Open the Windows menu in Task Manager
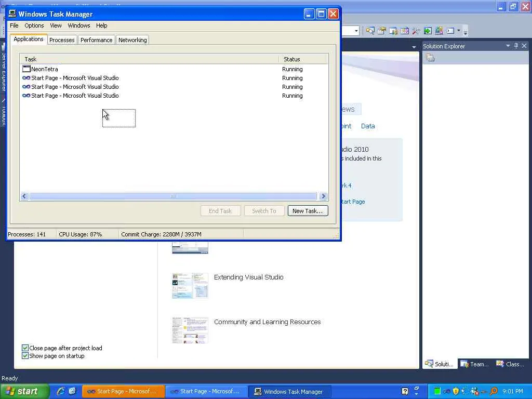The image size is (532, 399). 79,25
